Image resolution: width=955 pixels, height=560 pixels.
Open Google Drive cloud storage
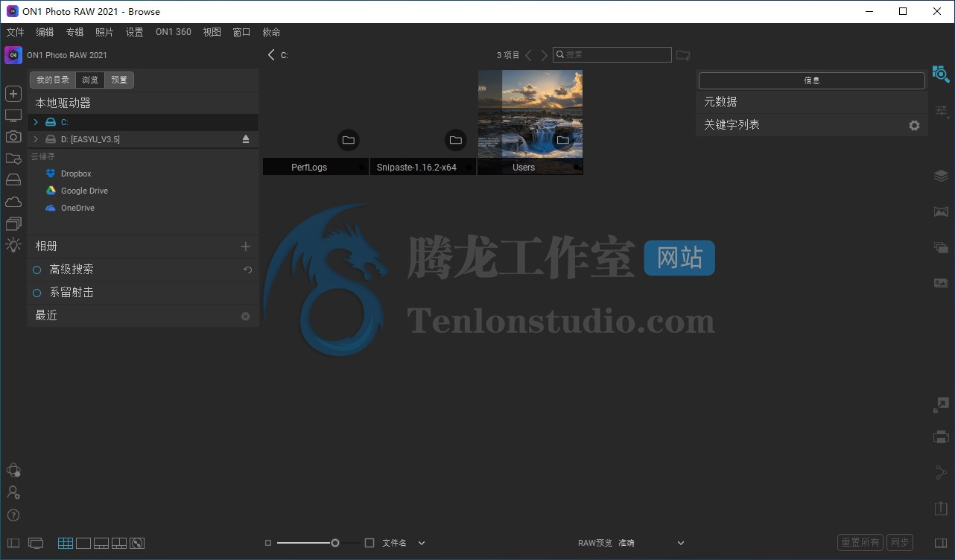pyautogui.click(x=77, y=191)
